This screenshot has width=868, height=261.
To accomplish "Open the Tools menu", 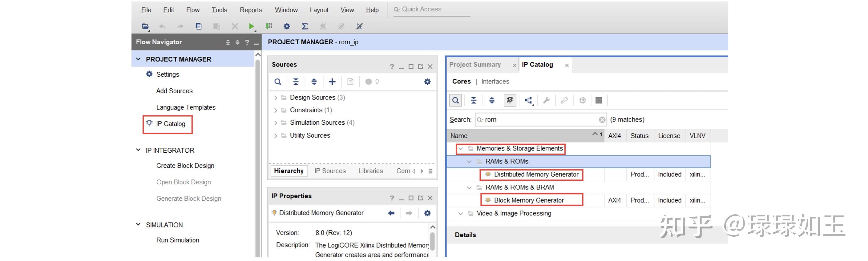I will tap(219, 10).
